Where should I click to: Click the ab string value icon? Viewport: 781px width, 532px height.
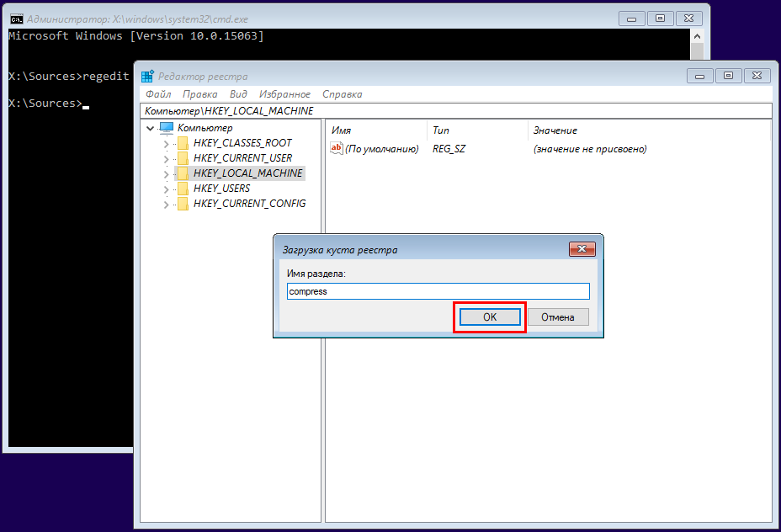point(336,148)
